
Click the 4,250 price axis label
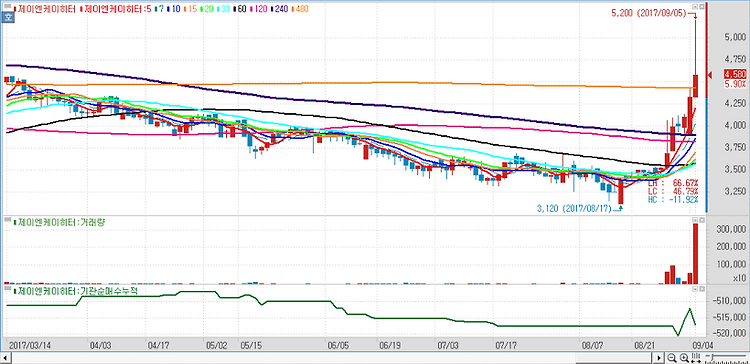click(736, 103)
